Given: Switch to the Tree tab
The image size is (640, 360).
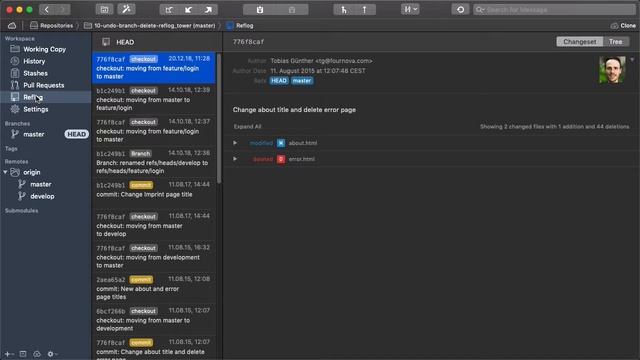Looking at the screenshot, I should [616, 42].
